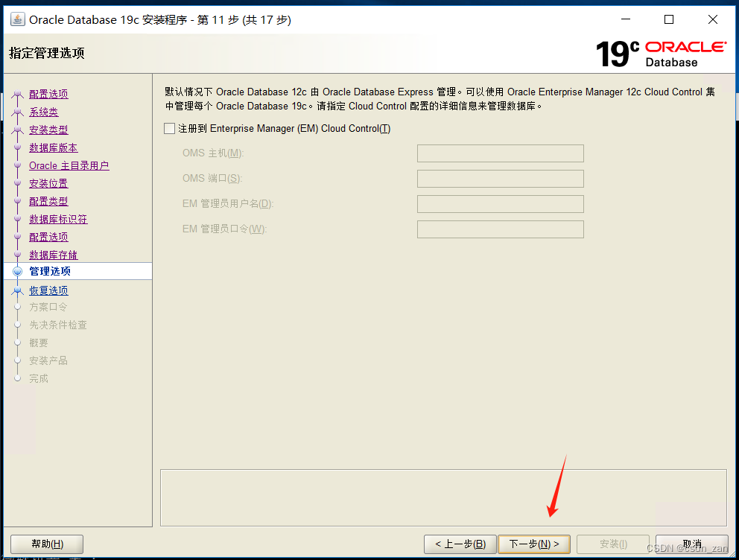Click the Oracle 19c Database logo
The image size is (739, 560).
pos(661,54)
